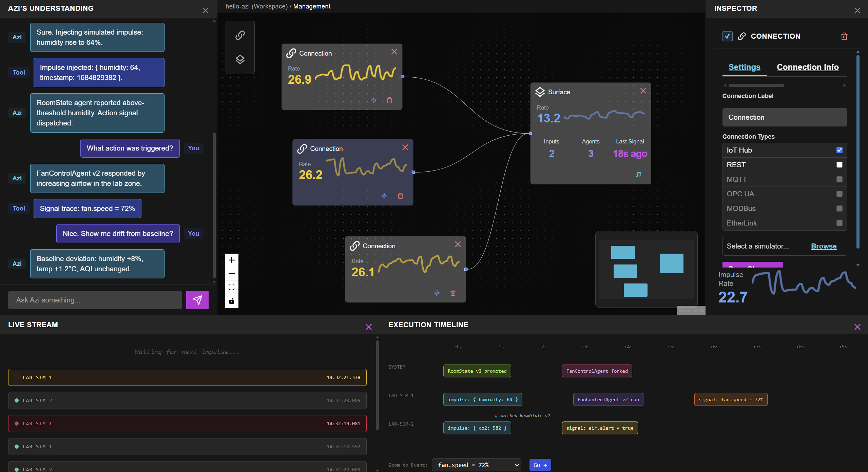Click the send message paper plane button

[x=197, y=300]
